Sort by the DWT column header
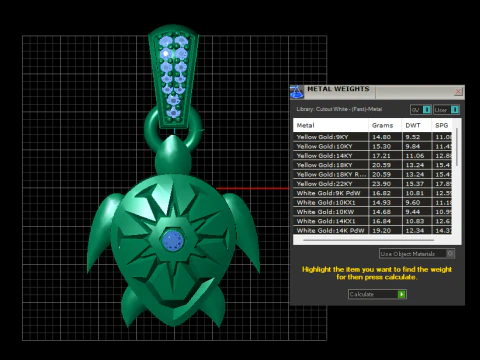480x360 pixels. [x=417, y=125]
